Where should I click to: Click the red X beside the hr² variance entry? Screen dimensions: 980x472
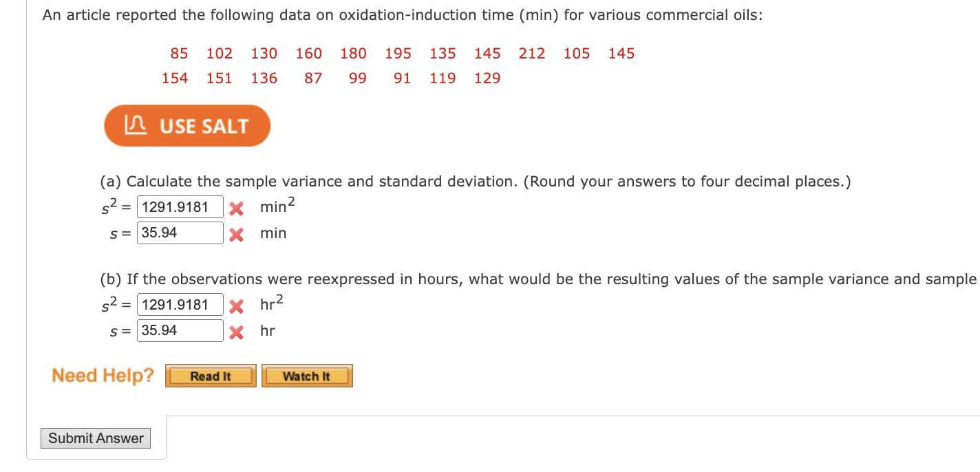coord(237,304)
